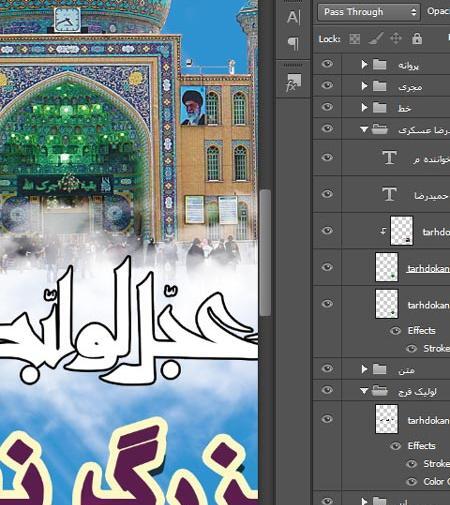Toggle visibility of متن group

(x=327, y=368)
